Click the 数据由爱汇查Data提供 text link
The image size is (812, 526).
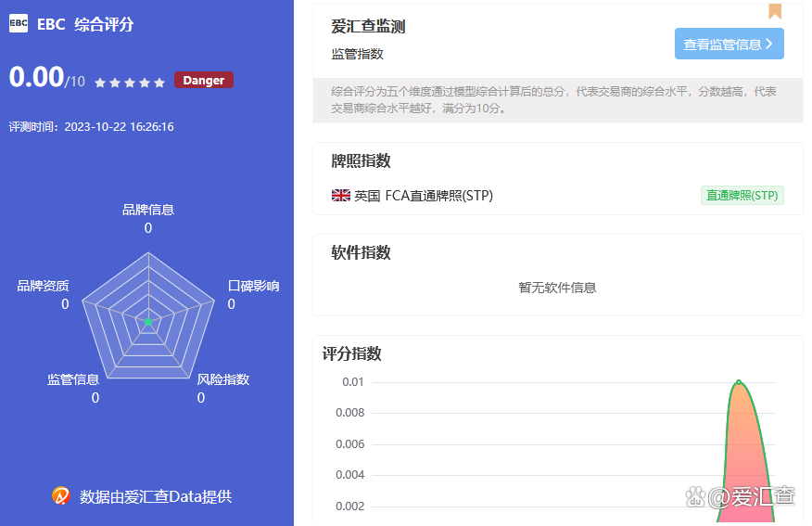point(156,496)
